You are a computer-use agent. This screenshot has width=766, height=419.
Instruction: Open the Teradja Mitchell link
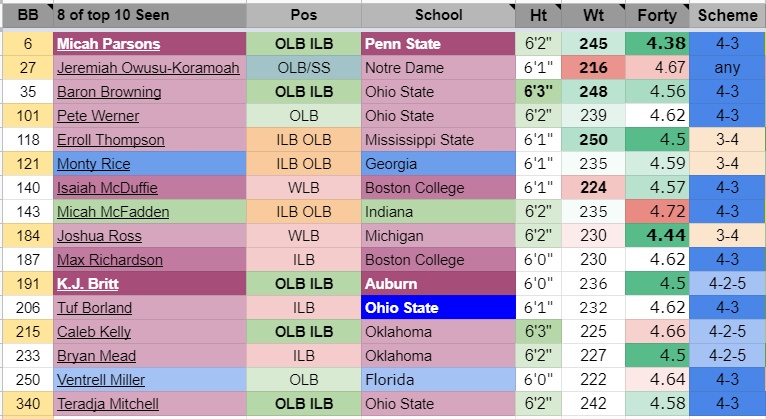pyautogui.click(x=107, y=404)
